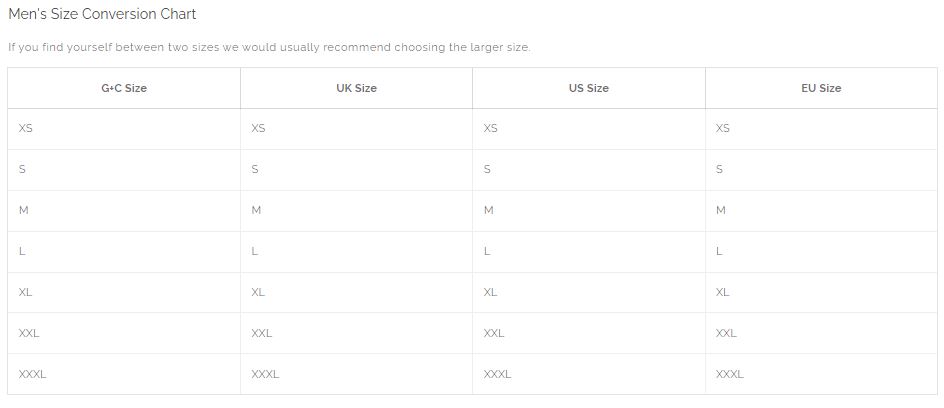Screen dimensions: 944x408
Task: Click XXXL in the US Size column
Action: point(497,374)
